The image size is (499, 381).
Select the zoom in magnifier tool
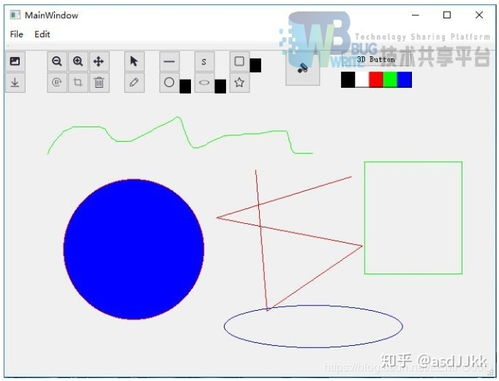pyautogui.click(x=78, y=61)
